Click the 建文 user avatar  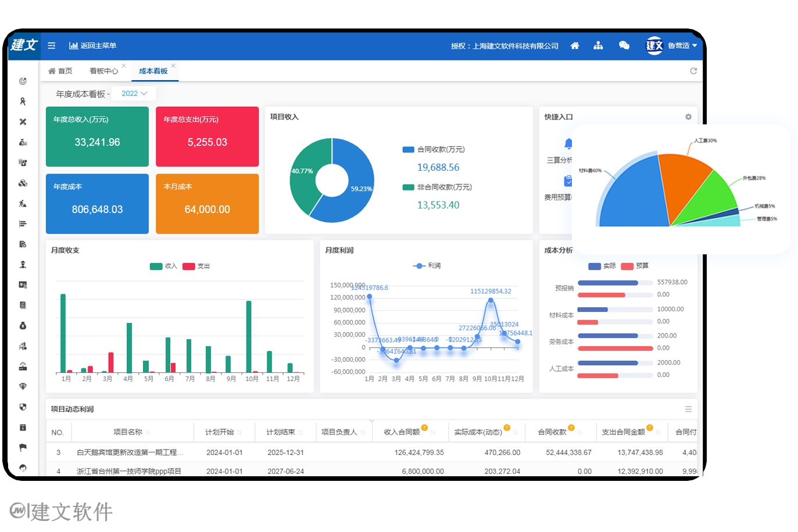pyautogui.click(x=654, y=45)
